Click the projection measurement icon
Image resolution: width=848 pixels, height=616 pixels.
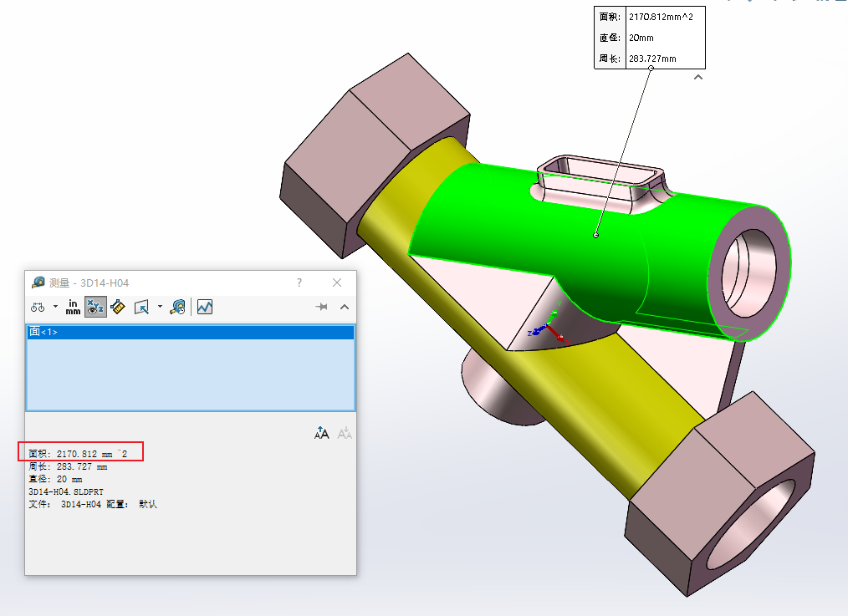[142, 307]
